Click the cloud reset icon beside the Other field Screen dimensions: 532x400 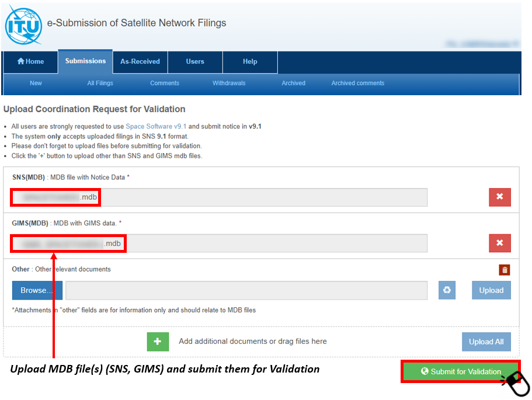[447, 290]
